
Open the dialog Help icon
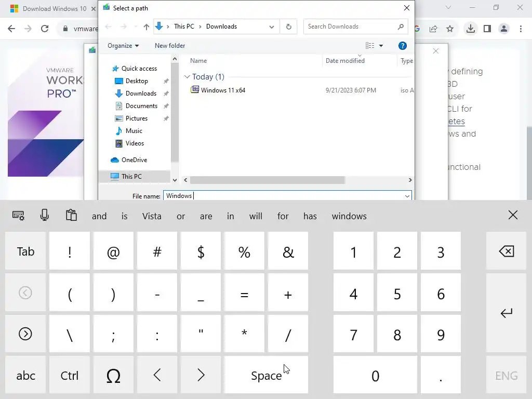click(403, 46)
